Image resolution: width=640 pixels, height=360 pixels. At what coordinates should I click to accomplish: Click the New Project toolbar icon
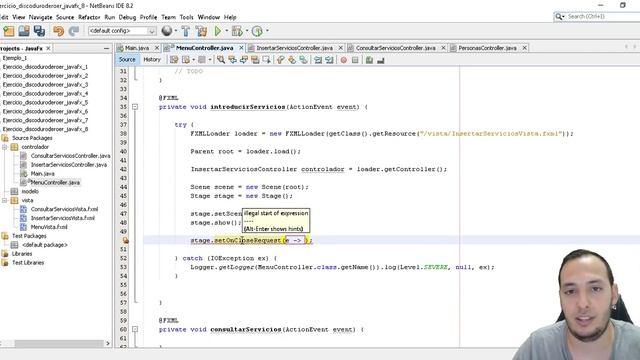(x=9, y=31)
